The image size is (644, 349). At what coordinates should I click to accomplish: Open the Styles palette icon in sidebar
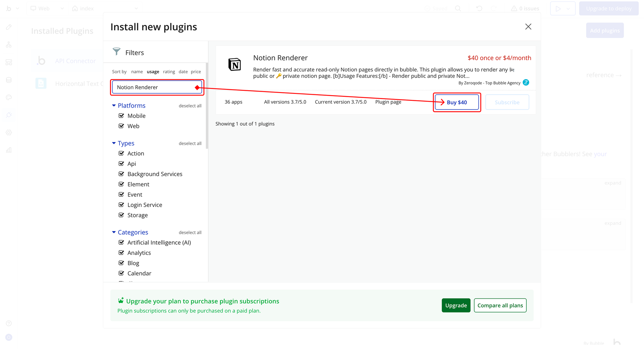click(9, 98)
